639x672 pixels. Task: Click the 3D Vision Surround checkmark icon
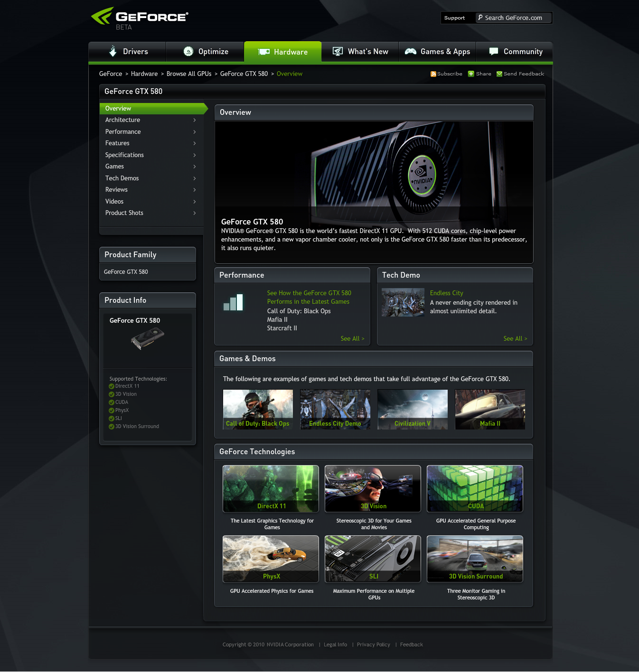coord(112,427)
